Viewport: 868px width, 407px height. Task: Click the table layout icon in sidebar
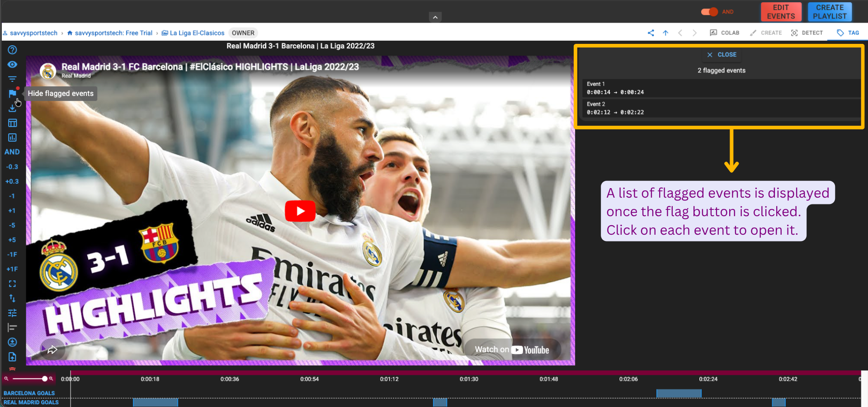click(12, 123)
